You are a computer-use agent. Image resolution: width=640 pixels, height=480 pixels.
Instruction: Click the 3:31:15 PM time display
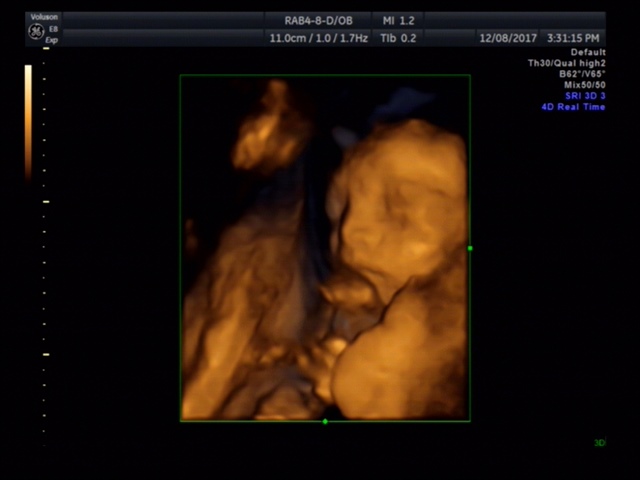(x=574, y=38)
